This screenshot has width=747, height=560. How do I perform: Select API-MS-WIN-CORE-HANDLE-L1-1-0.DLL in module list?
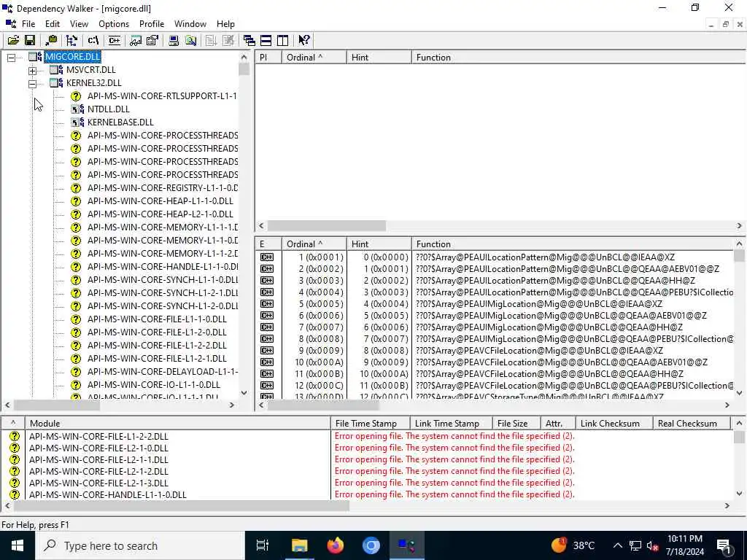pos(107,495)
